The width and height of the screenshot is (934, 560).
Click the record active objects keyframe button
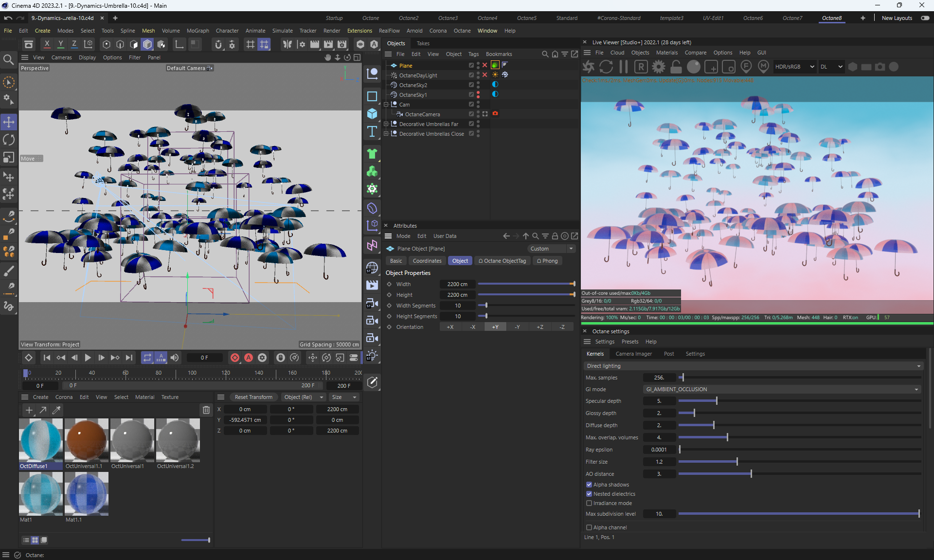click(235, 358)
